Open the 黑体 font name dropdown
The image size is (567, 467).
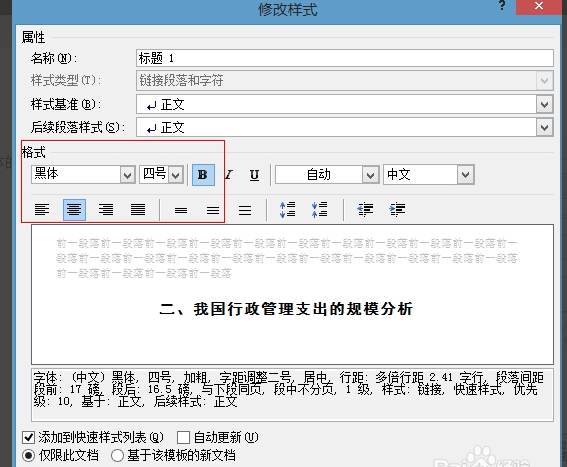[x=127, y=175]
